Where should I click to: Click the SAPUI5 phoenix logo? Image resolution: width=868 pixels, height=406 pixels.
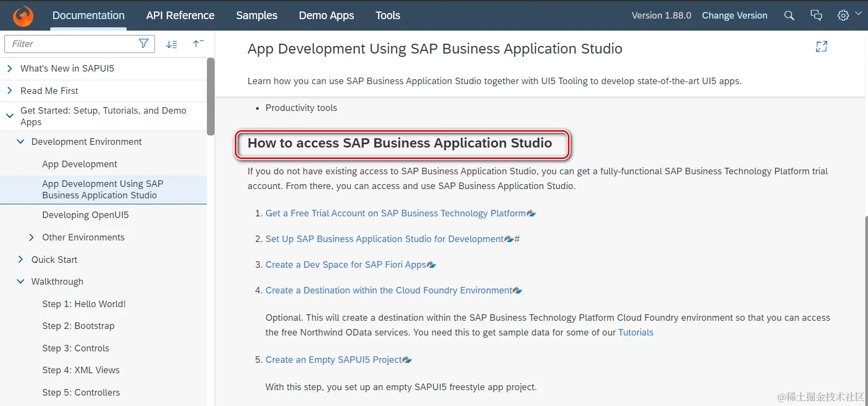(x=23, y=16)
